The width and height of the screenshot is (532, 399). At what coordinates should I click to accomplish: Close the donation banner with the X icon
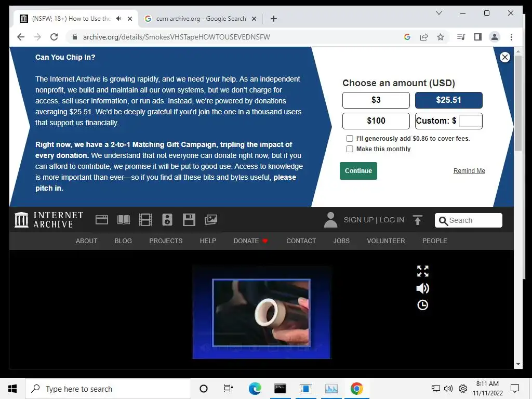[x=505, y=57]
